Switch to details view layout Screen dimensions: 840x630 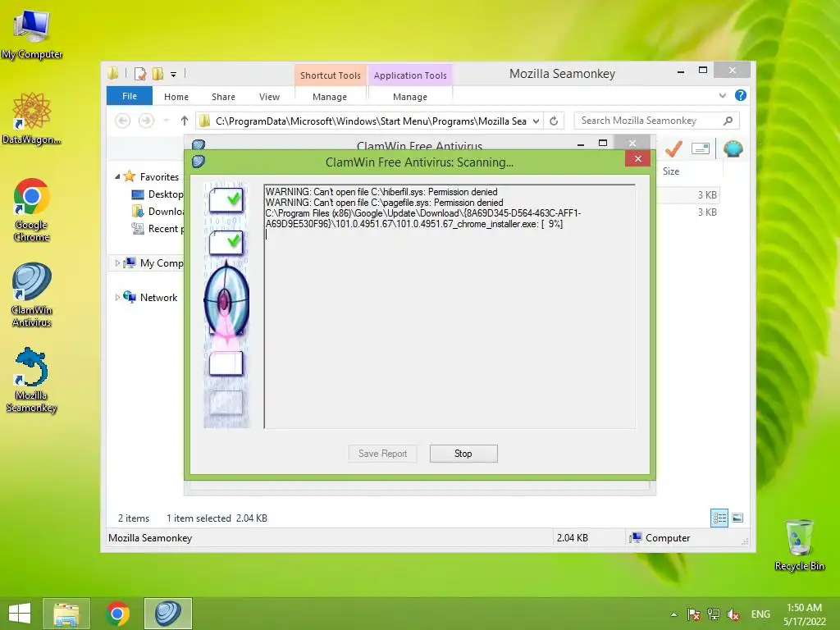tap(719, 518)
